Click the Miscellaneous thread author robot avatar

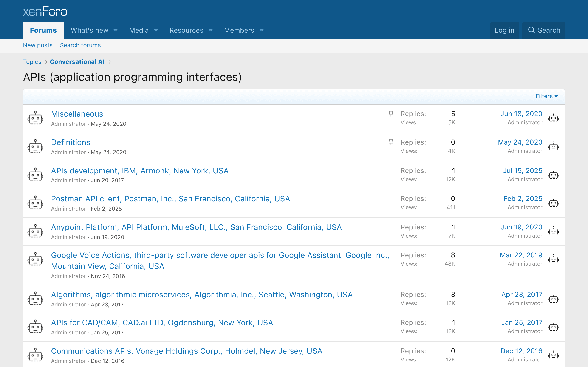(x=35, y=118)
